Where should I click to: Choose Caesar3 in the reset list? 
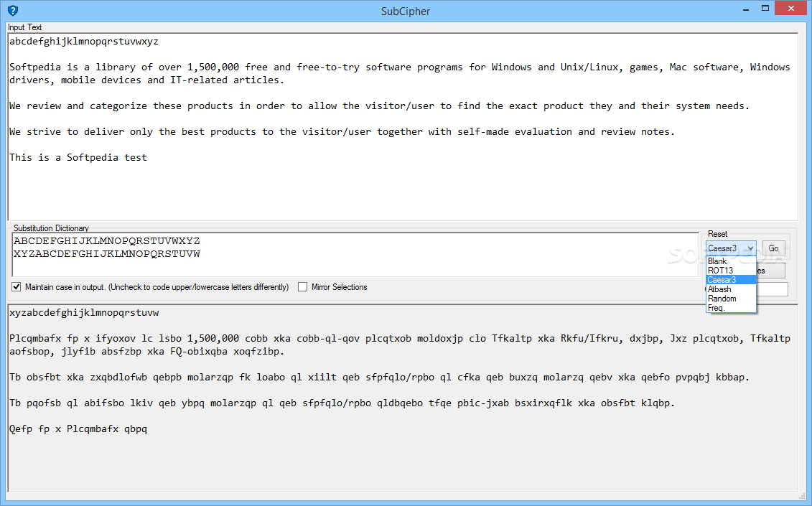point(731,280)
